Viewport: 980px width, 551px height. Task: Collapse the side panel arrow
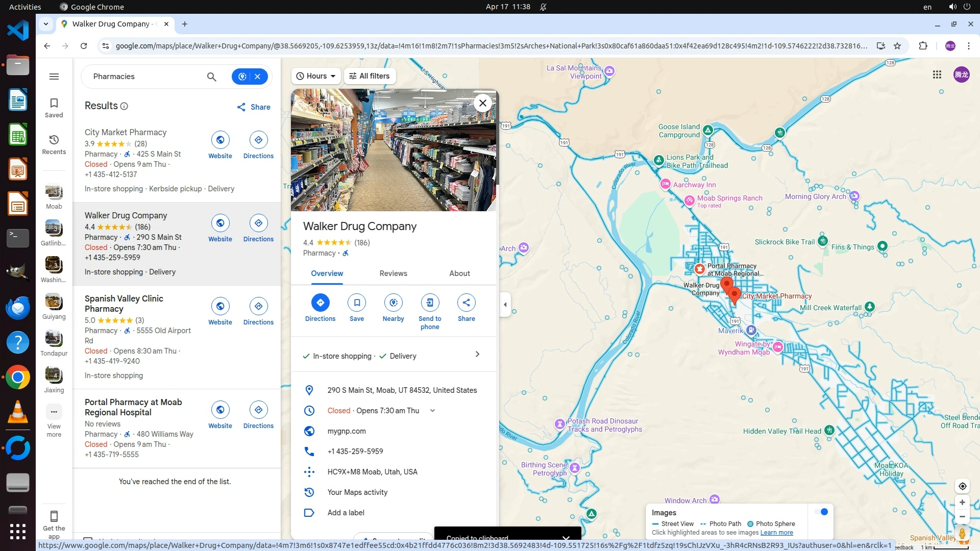(505, 305)
